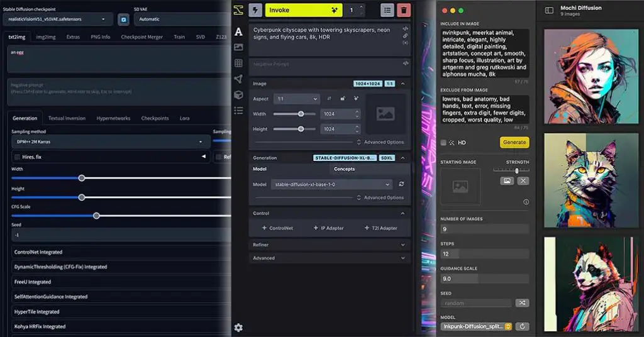Select the cat image thumbnail in Mochi

click(591, 180)
